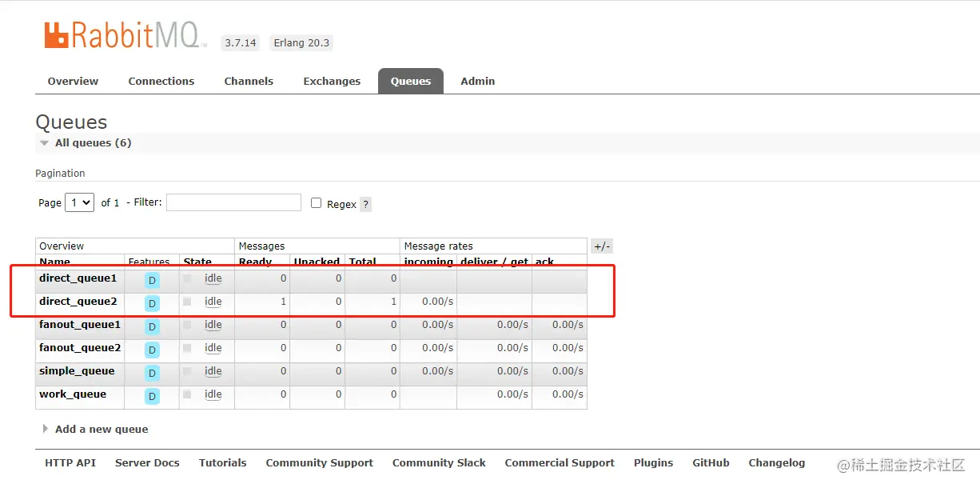The image size is (980, 488).
Task: Sort by the Ready column header
Action: pyautogui.click(x=256, y=262)
